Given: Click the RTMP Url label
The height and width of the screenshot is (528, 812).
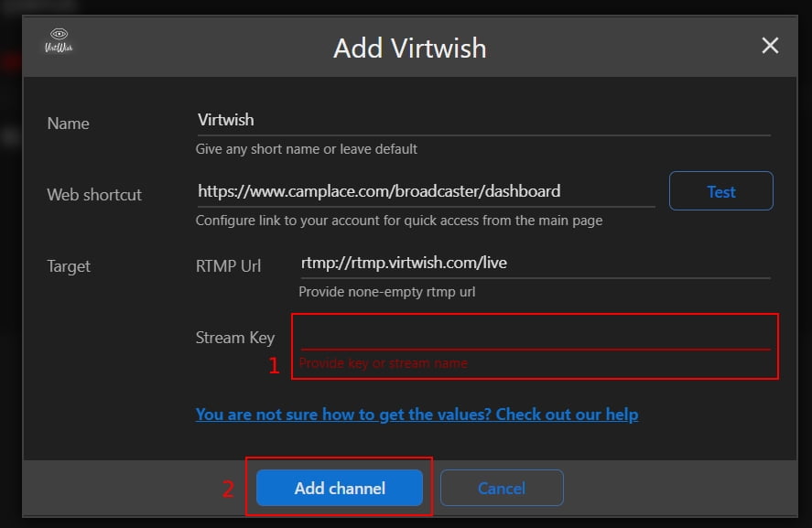Looking at the screenshot, I should (x=228, y=266).
